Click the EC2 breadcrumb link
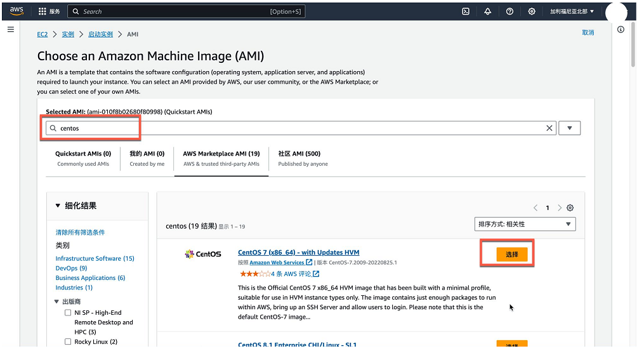Screen dimensions: 644x358 (x=43, y=34)
